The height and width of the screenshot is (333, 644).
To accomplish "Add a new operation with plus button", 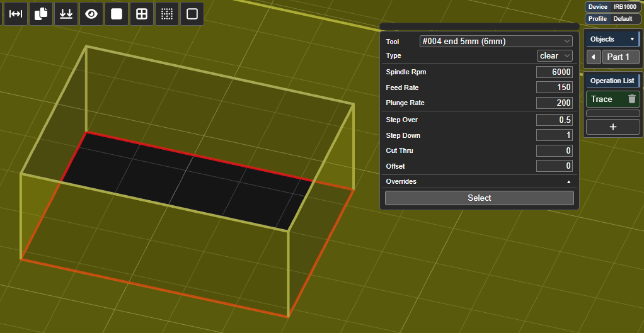I will [x=612, y=127].
